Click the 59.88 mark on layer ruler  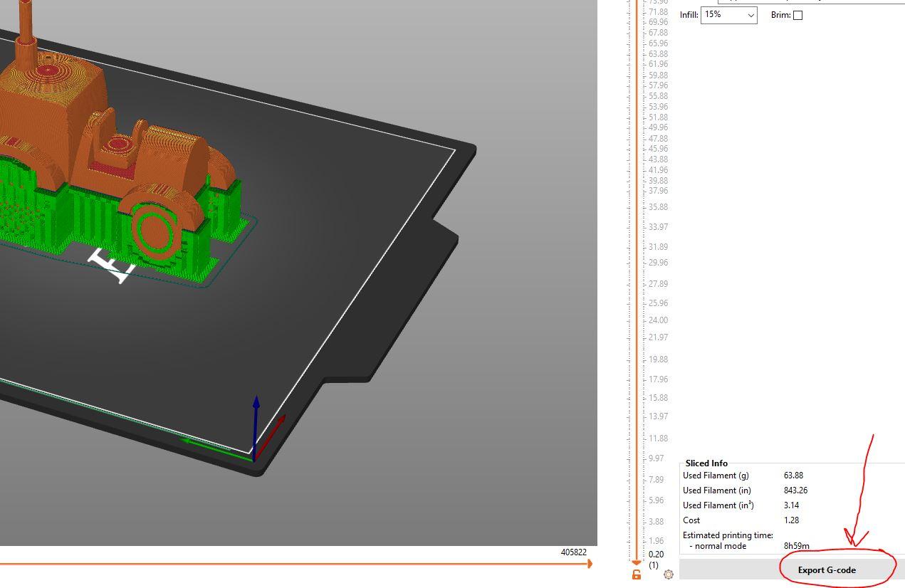tap(658, 75)
